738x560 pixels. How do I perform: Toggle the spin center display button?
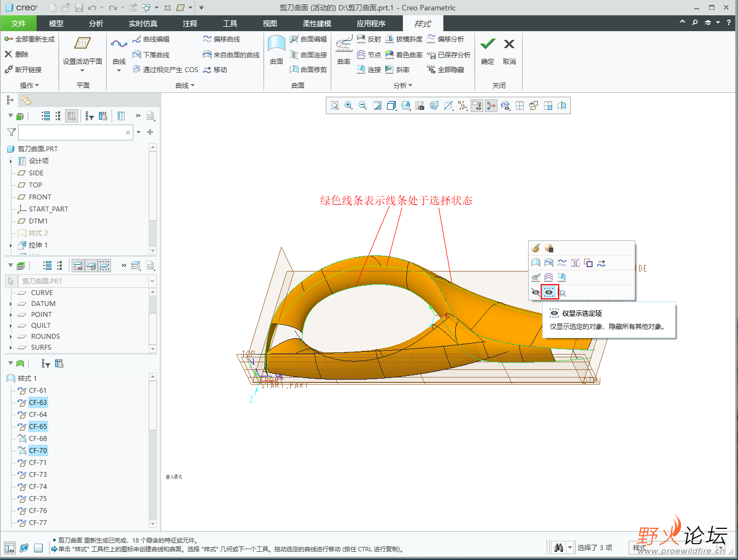point(491,106)
